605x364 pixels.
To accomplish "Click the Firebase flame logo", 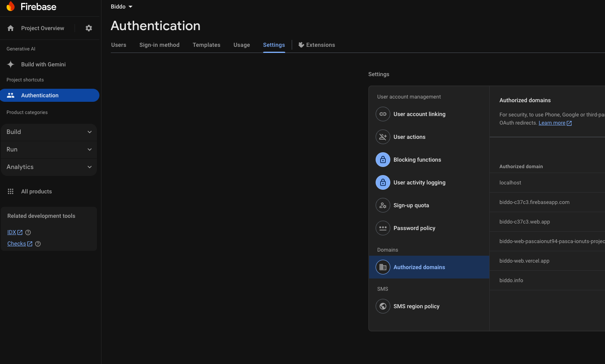I will coord(11,7).
